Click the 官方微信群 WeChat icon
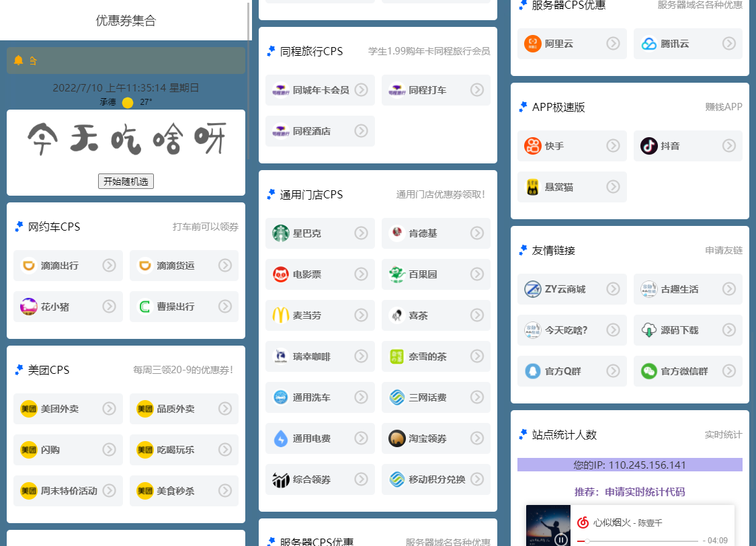Viewport: 756px width, 546px height. coord(649,371)
